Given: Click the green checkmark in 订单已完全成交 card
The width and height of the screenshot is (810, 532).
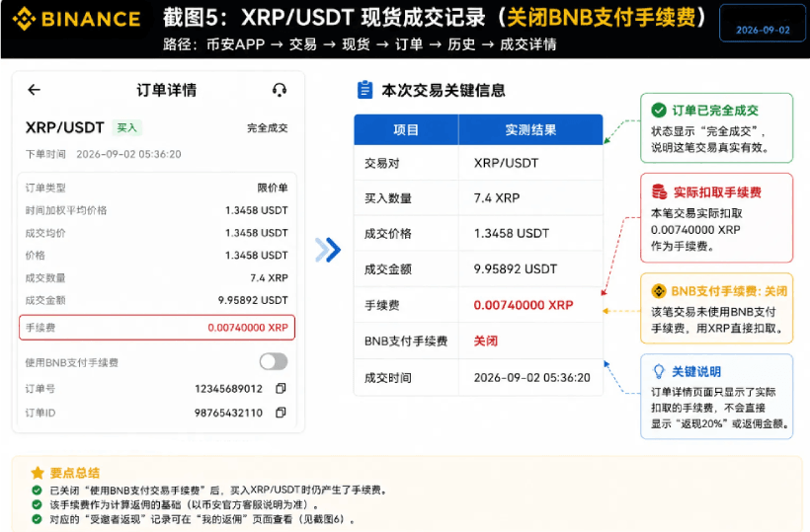Looking at the screenshot, I should pyautogui.click(x=659, y=110).
